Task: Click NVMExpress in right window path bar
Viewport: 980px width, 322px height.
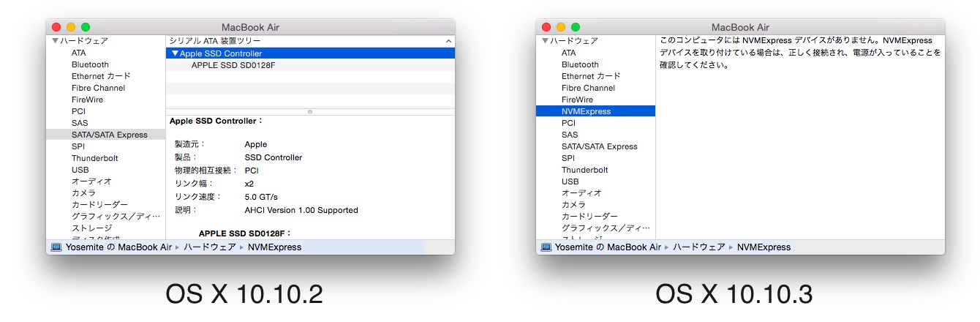Action: tap(764, 247)
